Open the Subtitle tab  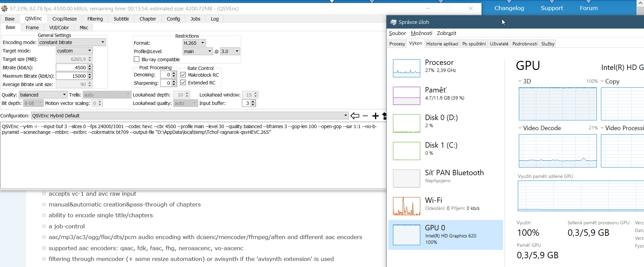point(121,19)
